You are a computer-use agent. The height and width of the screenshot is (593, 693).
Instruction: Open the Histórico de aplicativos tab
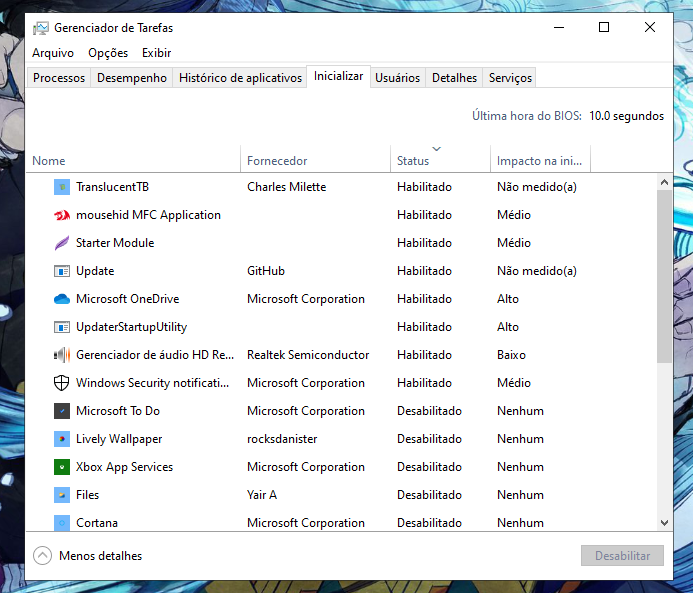[x=240, y=78]
